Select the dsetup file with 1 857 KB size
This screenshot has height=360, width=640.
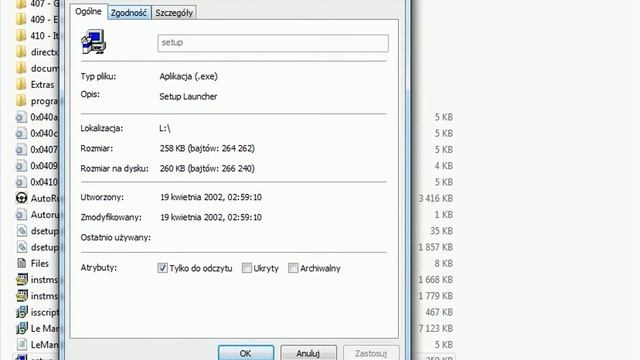pyautogui.click(x=21, y=247)
